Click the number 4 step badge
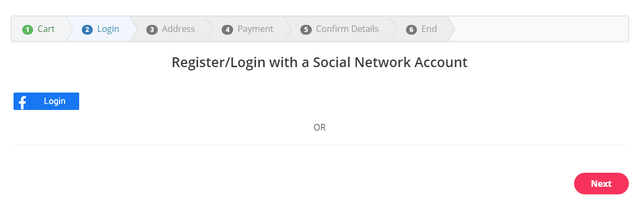This screenshot has height=209, width=644. click(227, 30)
